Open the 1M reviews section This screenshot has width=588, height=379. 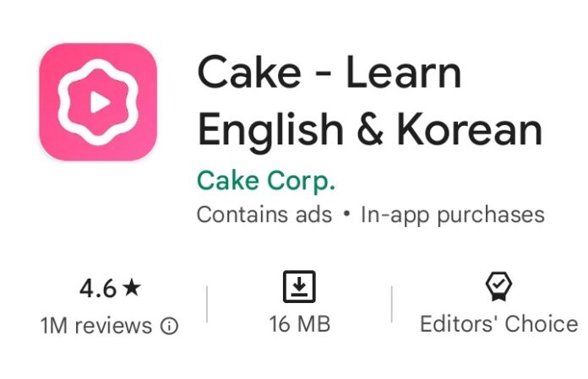click(96, 326)
